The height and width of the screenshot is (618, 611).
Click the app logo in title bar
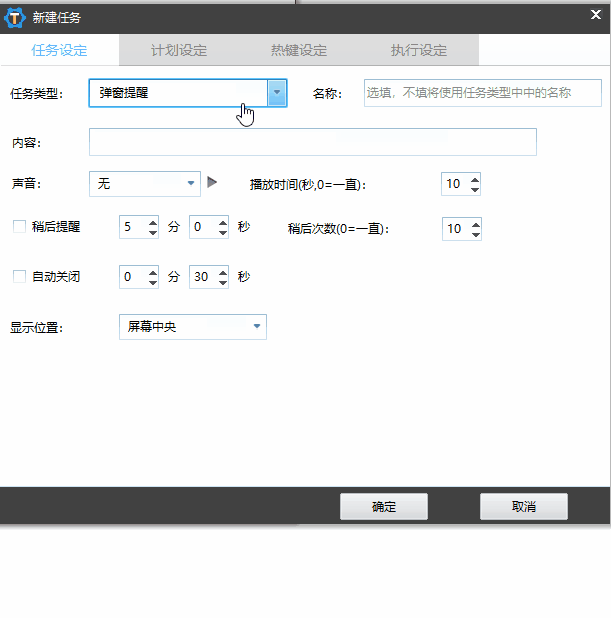pyautogui.click(x=16, y=16)
